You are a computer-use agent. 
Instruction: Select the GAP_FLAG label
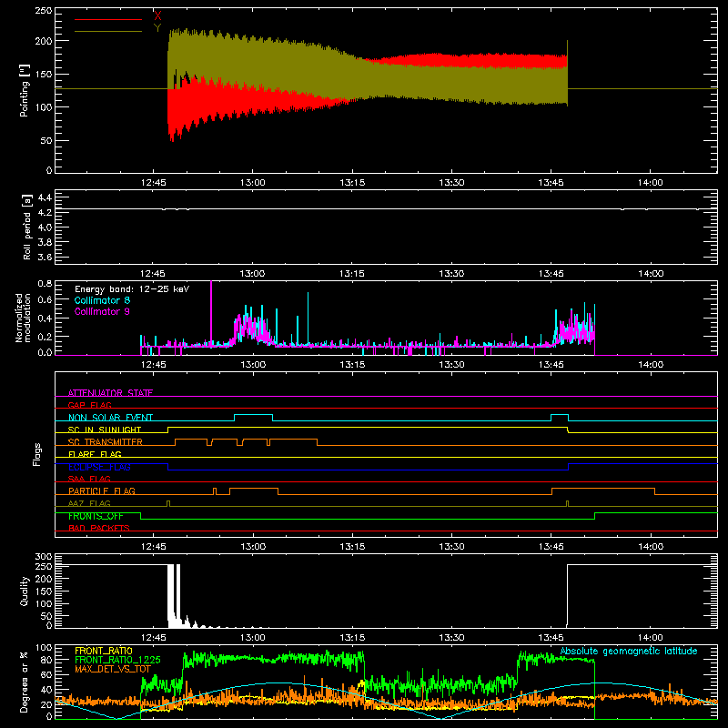tap(90, 405)
